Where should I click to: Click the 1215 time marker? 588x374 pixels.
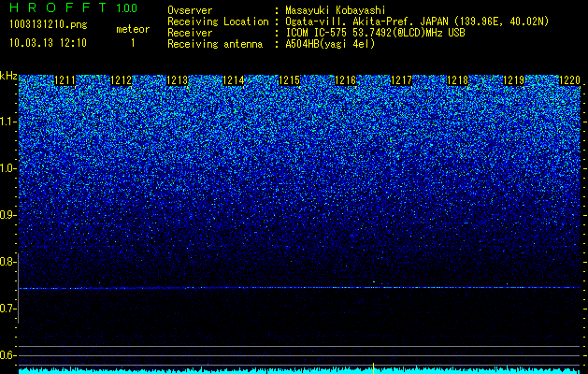click(290, 80)
